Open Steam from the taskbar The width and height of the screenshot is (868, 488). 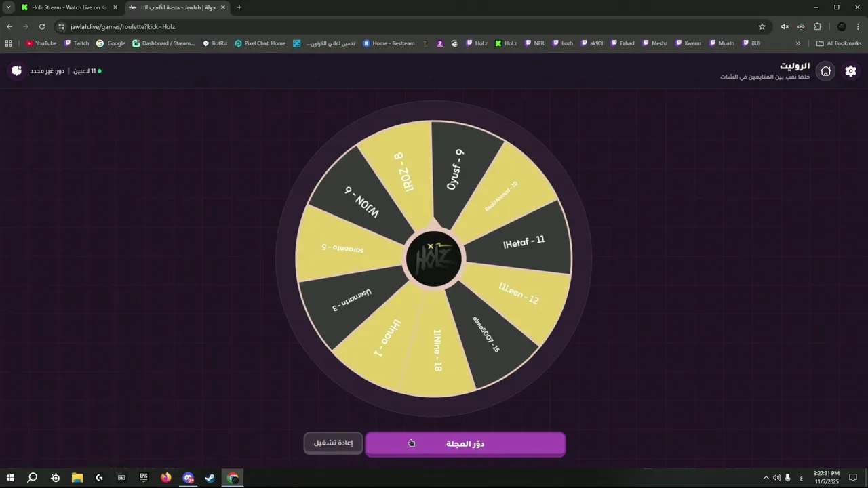(x=210, y=478)
